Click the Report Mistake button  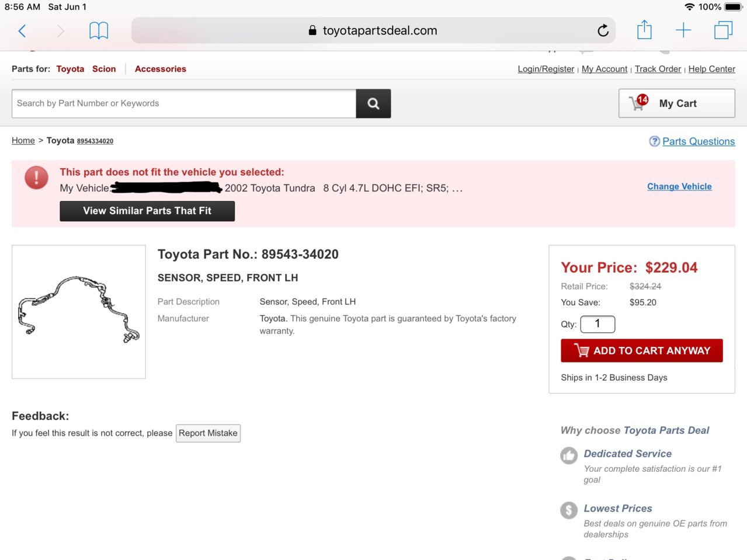(x=208, y=433)
